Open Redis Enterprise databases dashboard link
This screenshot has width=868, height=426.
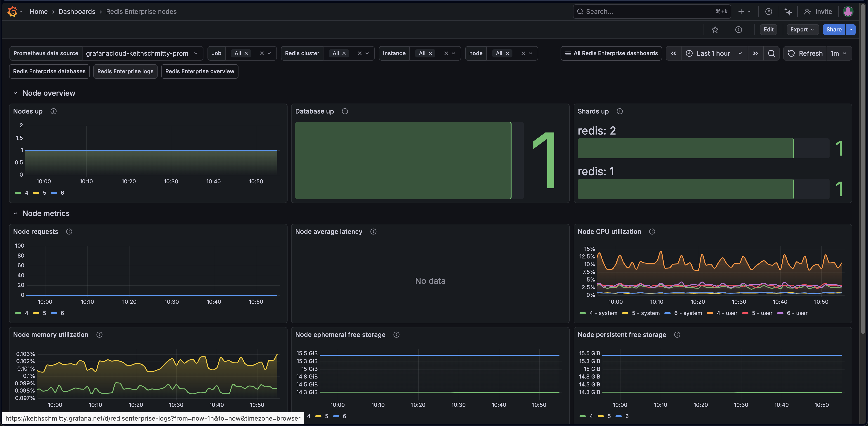pos(49,71)
